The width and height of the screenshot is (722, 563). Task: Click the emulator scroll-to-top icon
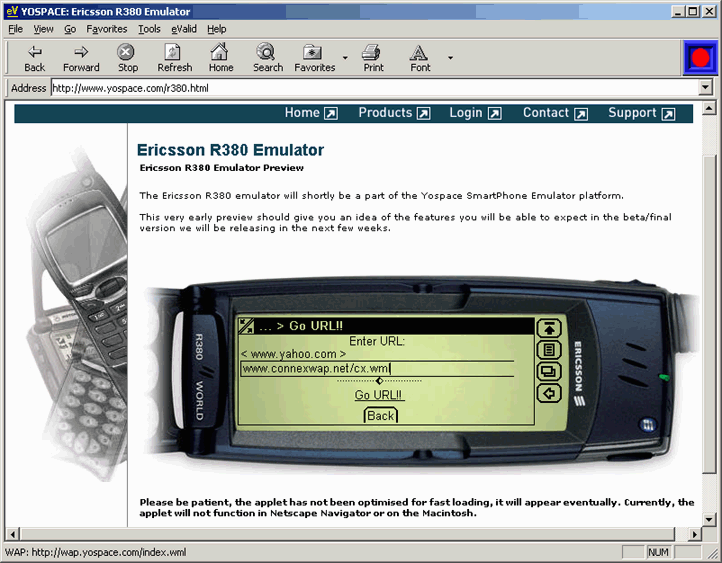[x=549, y=328]
